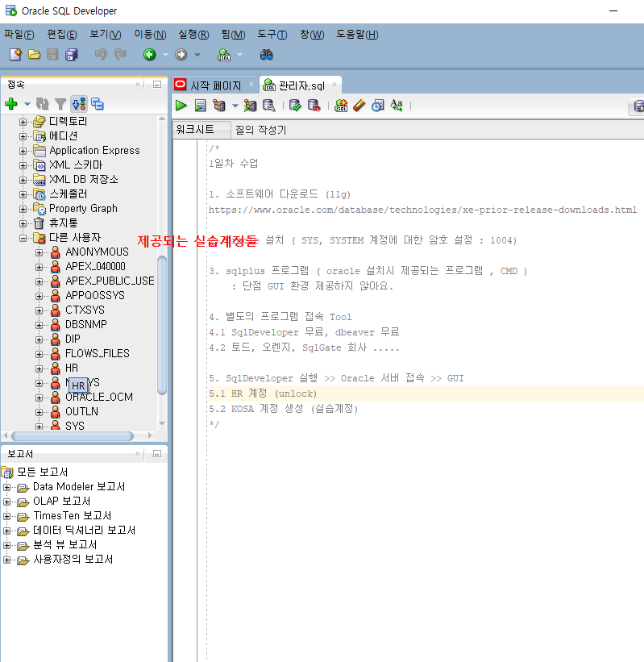Select the 관리자.sql tab
644x662 pixels.
301,85
